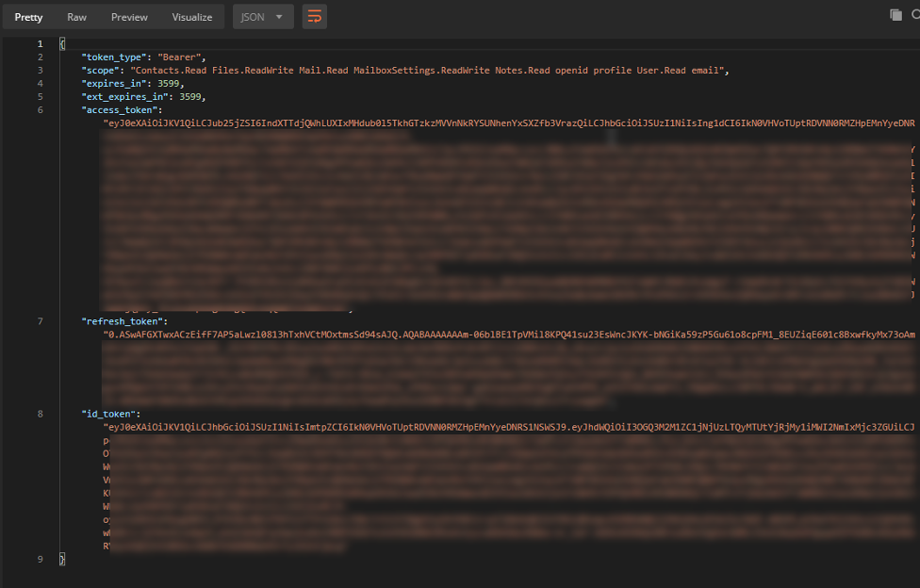Copy the response using the copy icon
The height and width of the screenshot is (588, 920).
click(x=895, y=15)
